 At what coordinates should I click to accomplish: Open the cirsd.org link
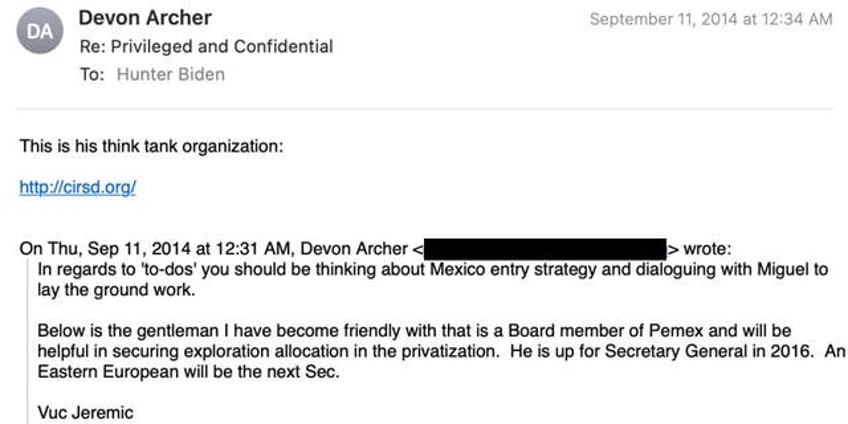click(x=78, y=187)
